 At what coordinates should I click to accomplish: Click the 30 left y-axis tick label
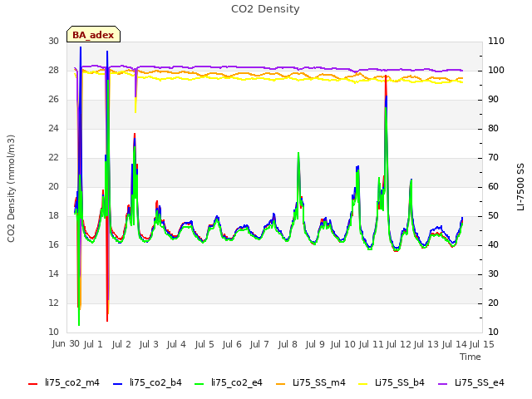coord(53,41)
